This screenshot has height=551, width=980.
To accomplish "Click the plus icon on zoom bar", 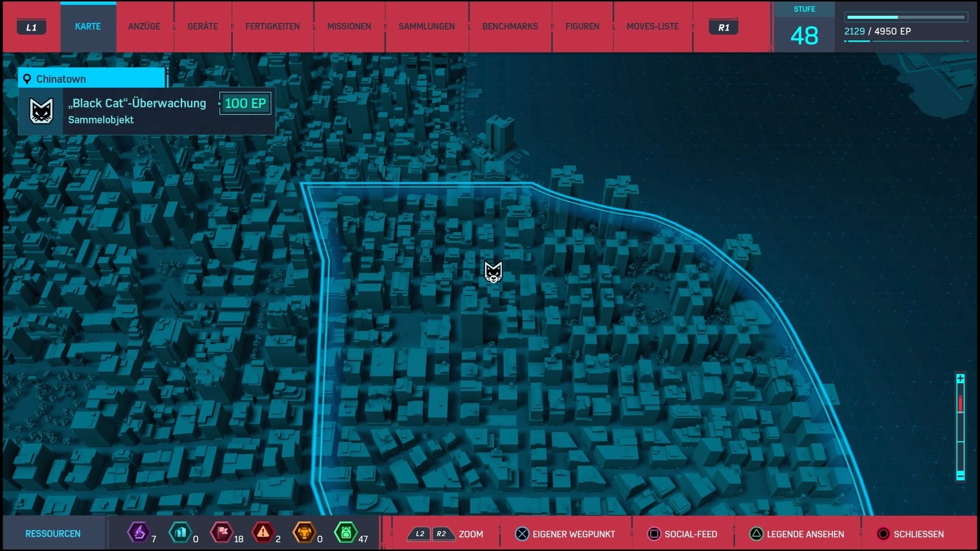I will pos(960,379).
